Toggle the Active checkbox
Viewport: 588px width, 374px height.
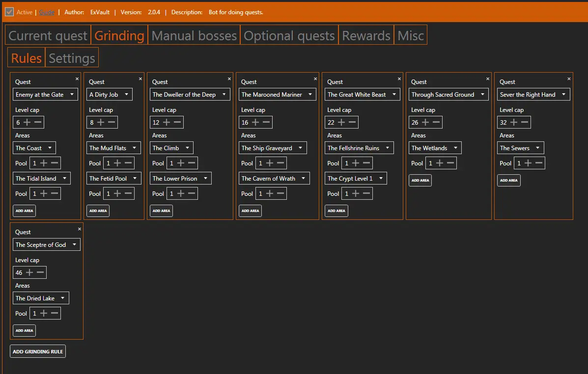coord(9,12)
